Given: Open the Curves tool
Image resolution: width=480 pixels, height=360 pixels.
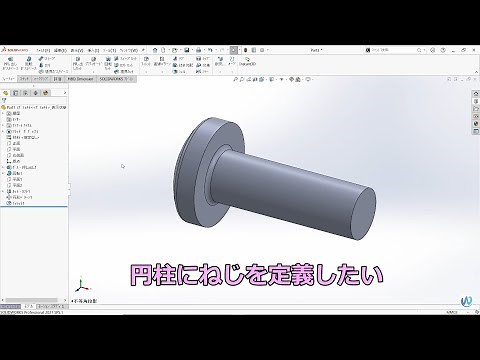Looking at the screenshot, I should point(232,61).
